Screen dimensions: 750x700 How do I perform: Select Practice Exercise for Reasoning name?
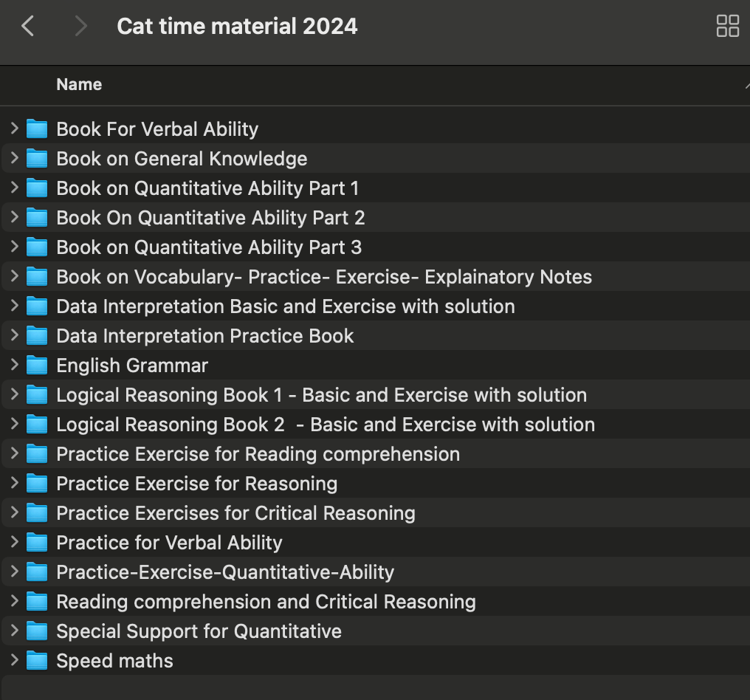point(197,484)
